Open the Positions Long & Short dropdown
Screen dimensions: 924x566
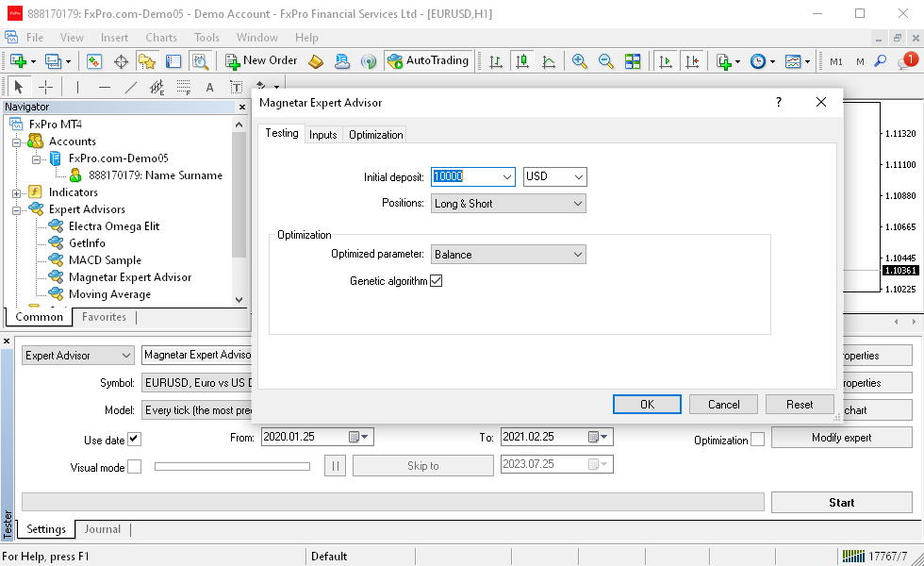(x=508, y=204)
